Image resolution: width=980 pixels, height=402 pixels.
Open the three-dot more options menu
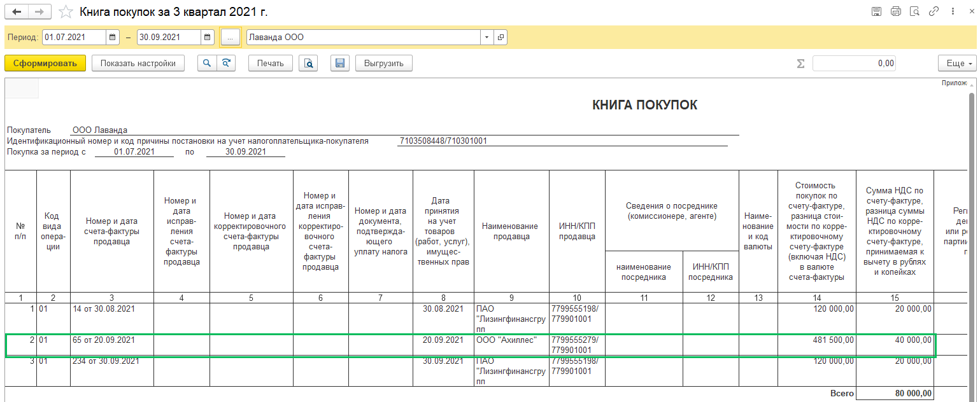pos(953,11)
